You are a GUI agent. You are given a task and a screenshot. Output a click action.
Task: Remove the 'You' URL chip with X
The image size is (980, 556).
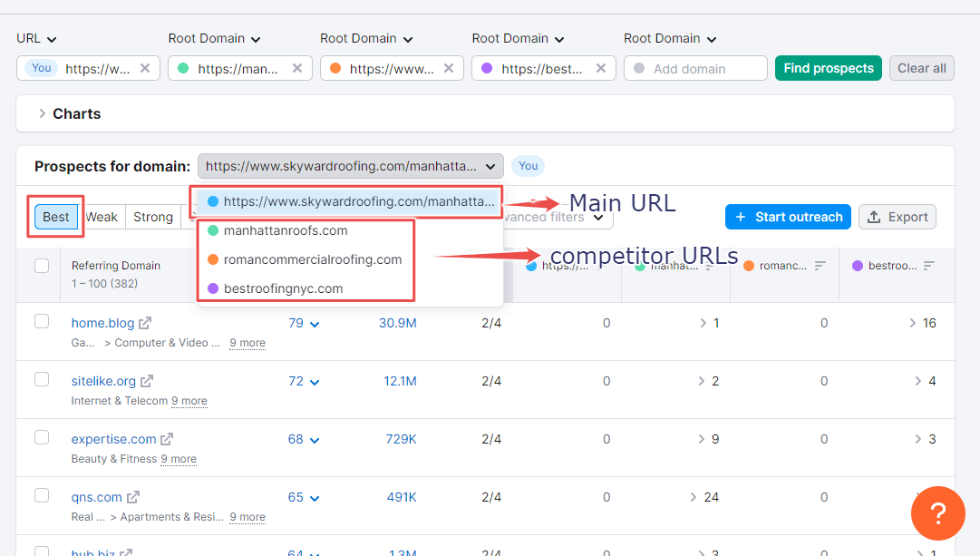coord(145,68)
